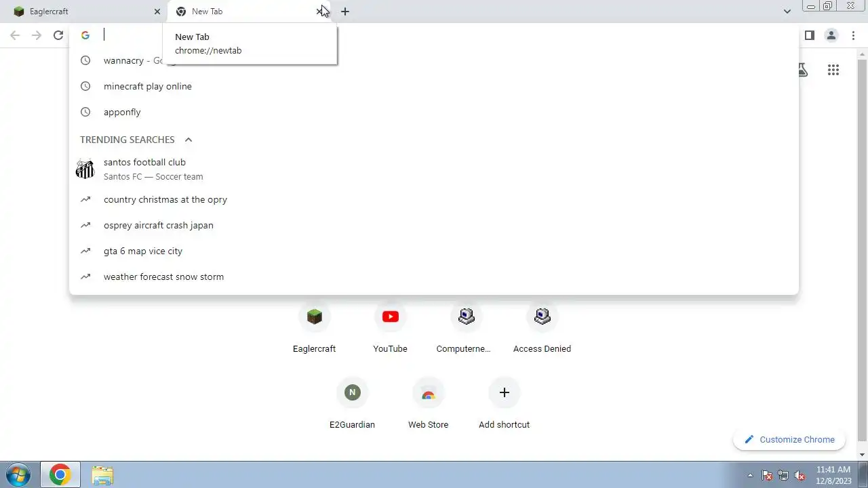Screen dimensions: 868x488
Task: Click trending arrow beside gta 6 map
Action: point(85,251)
